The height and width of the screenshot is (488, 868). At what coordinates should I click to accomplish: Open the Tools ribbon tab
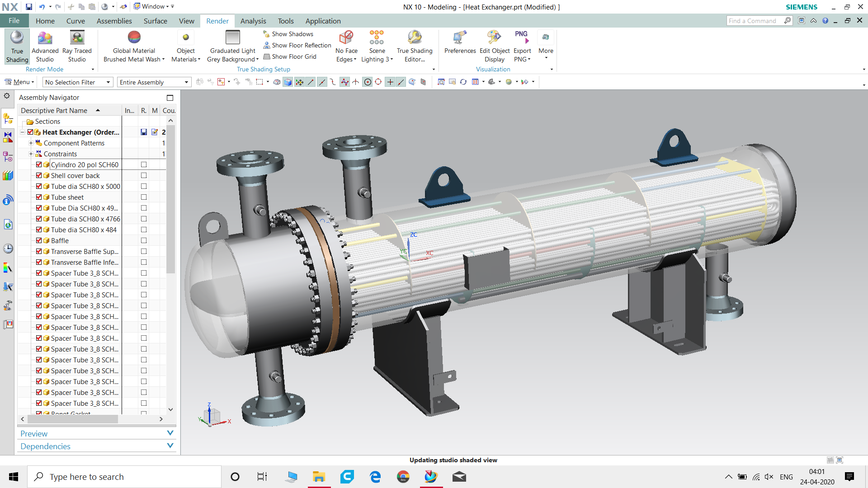tap(286, 21)
